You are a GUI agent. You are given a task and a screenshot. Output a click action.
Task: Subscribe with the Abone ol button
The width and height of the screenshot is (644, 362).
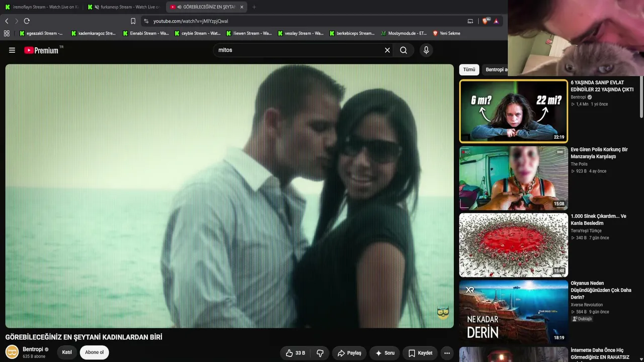pos(94,352)
